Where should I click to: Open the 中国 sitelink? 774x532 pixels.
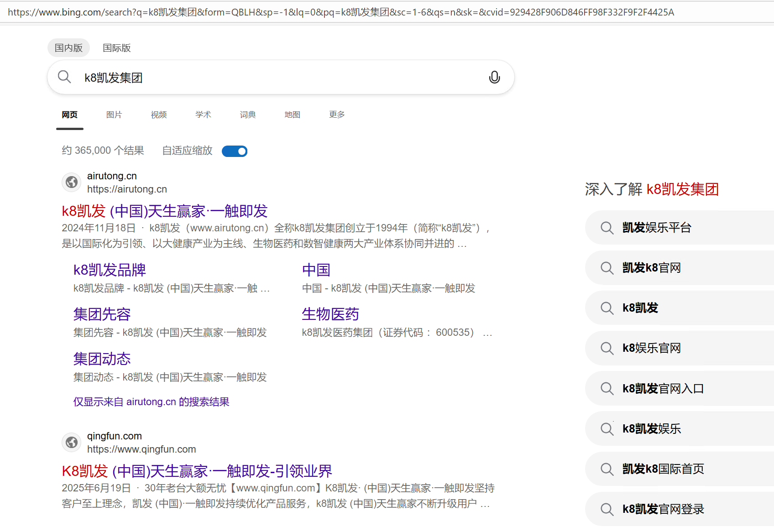316,270
